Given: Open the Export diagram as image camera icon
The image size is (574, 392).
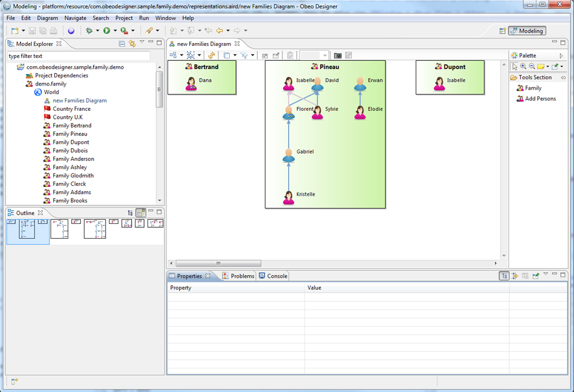Looking at the screenshot, I should point(338,55).
